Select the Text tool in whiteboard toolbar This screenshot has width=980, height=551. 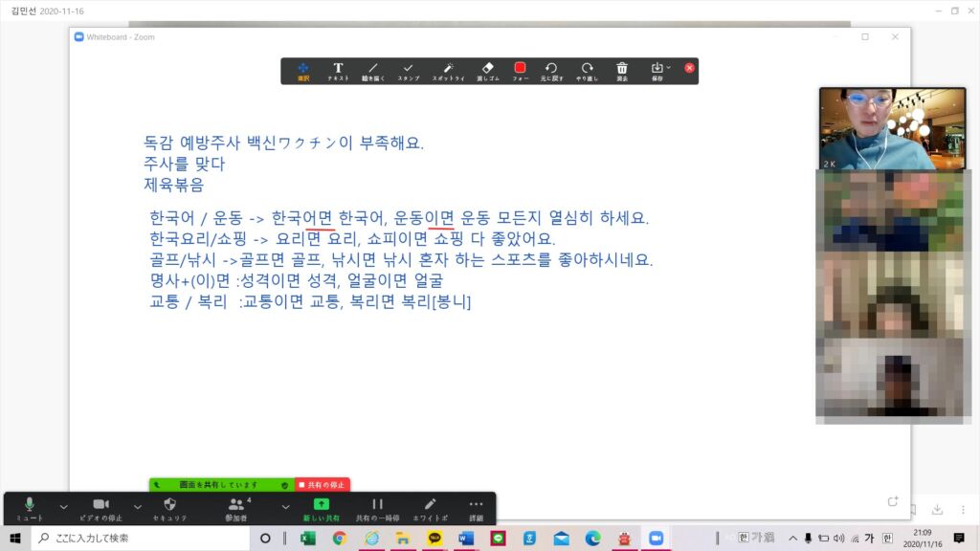[338, 71]
